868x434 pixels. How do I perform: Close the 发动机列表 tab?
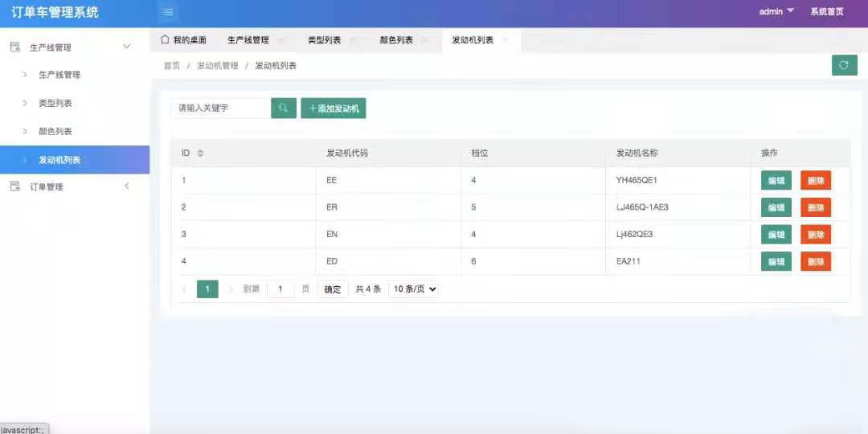coord(506,40)
